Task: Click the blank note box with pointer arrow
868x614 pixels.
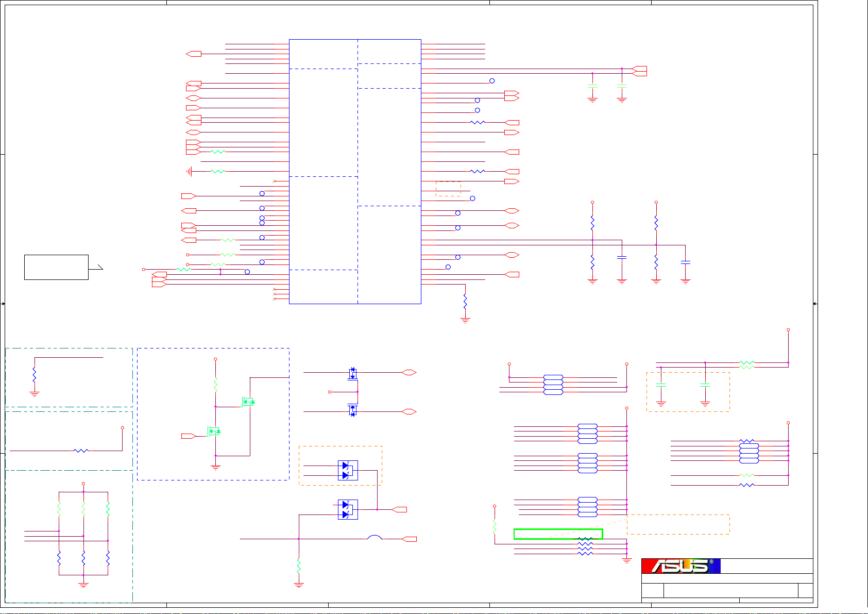Action: (x=56, y=267)
